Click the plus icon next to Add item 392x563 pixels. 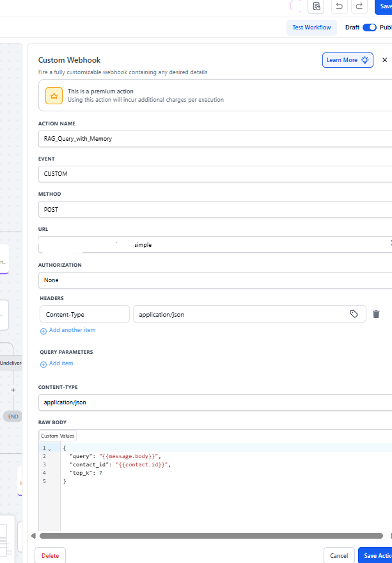[x=43, y=365]
